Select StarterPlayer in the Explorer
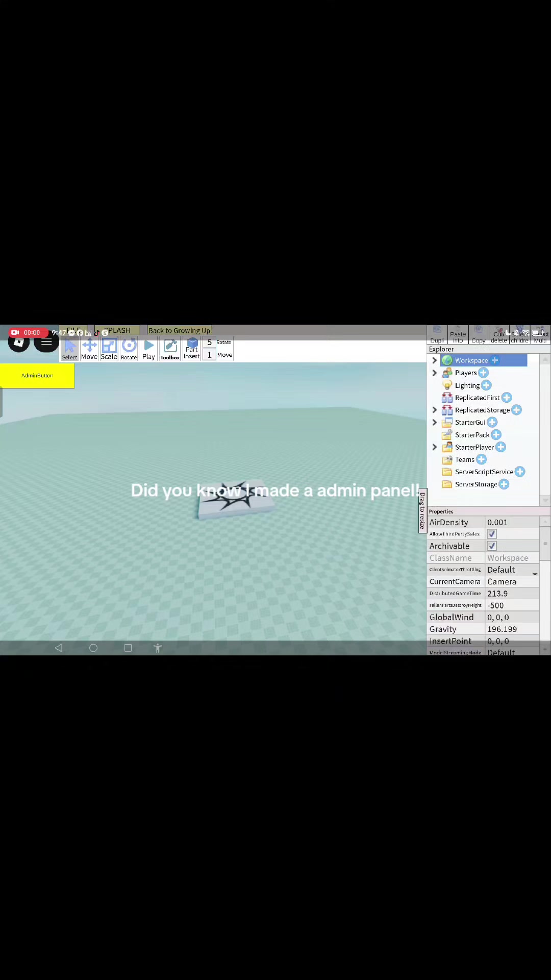Screen dimensions: 551x980 click(x=474, y=447)
